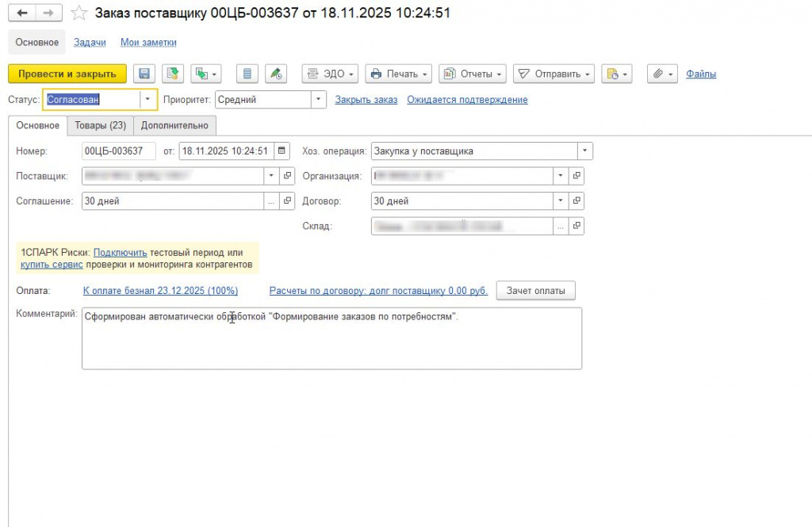Switch to the Задачи section
The height and width of the screenshot is (527, 812).
coord(90,43)
